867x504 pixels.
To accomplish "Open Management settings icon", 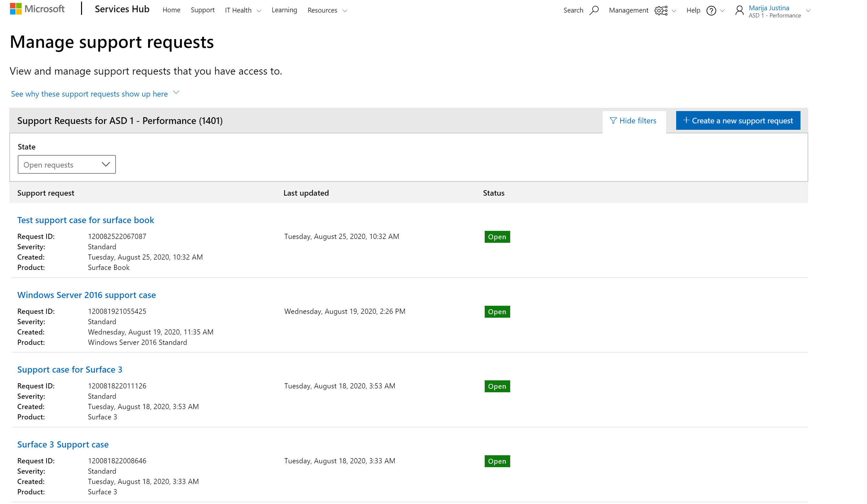I will pyautogui.click(x=660, y=10).
